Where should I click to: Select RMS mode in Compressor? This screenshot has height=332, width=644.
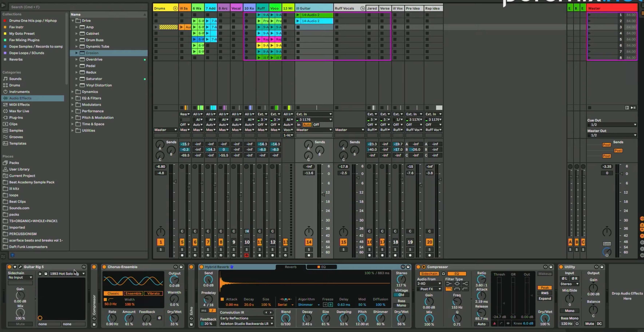pyautogui.click(x=545, y=293)
